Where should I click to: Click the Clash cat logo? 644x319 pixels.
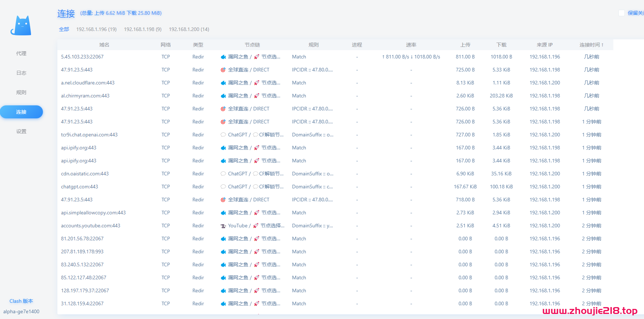(21, 26)
